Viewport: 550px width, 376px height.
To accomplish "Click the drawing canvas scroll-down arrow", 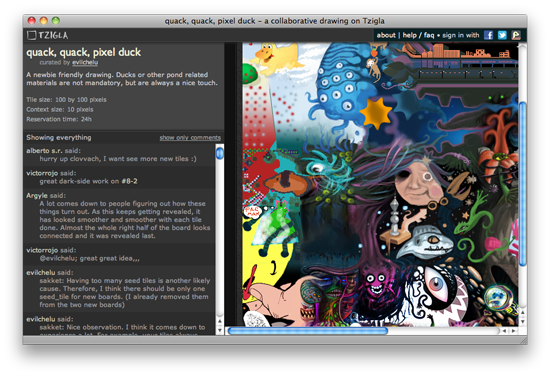I will tap(523, 321).
